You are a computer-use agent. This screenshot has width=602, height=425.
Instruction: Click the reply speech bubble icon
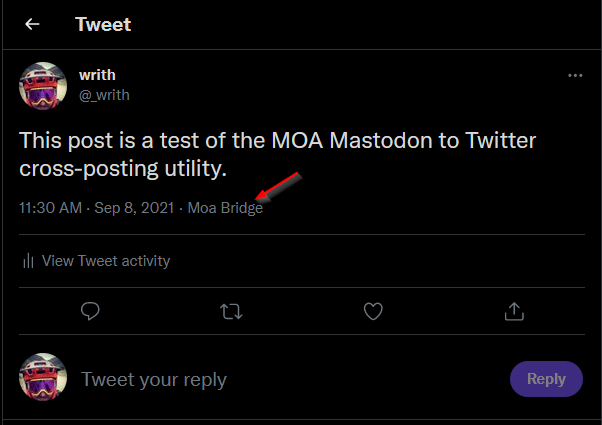pos(90,312)
